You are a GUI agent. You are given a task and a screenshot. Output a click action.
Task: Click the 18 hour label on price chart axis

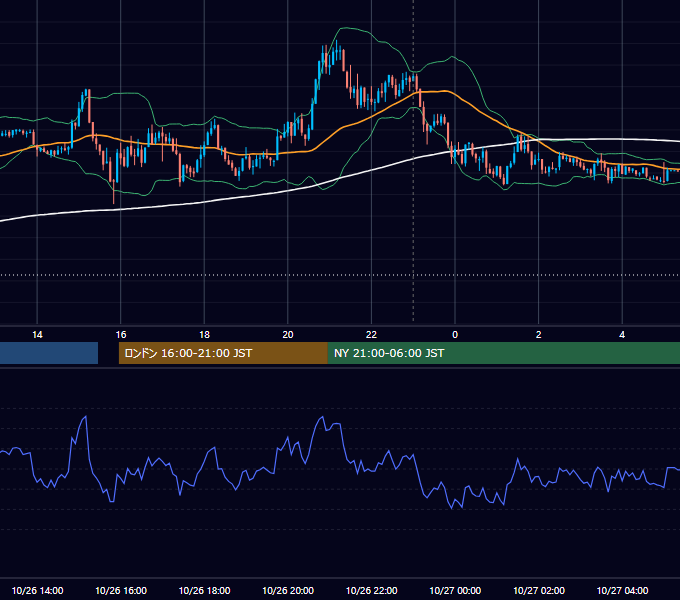[204, 335]
